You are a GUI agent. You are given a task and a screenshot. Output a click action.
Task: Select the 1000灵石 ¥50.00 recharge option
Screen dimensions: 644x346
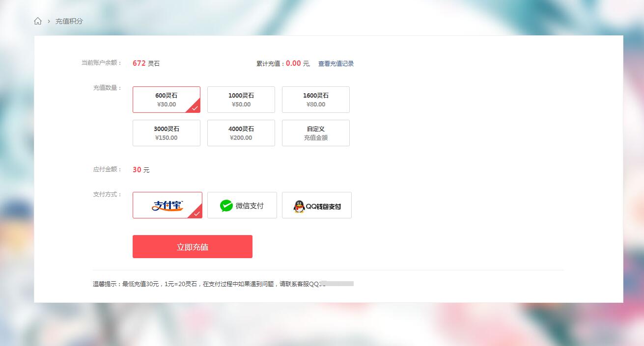[241, 100]
